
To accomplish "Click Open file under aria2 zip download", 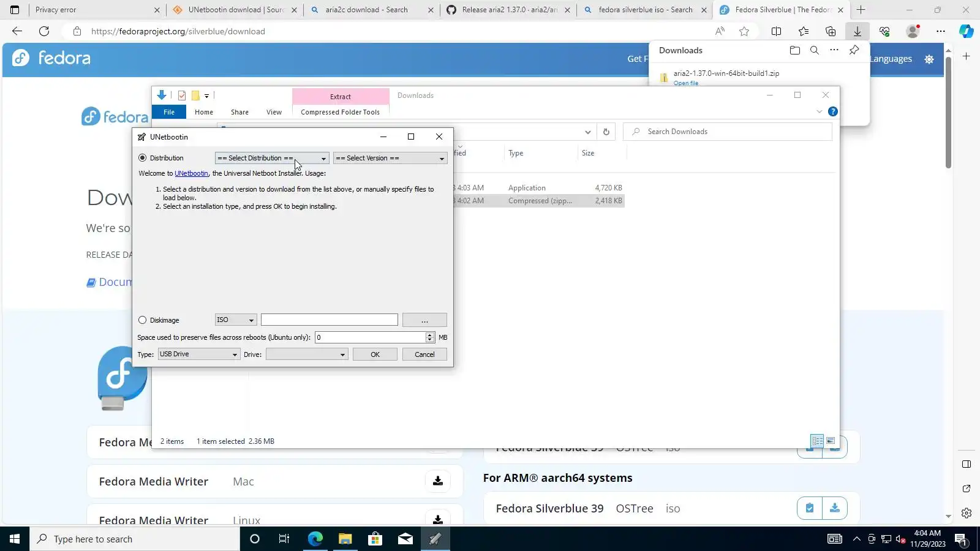I will [686, 83].
